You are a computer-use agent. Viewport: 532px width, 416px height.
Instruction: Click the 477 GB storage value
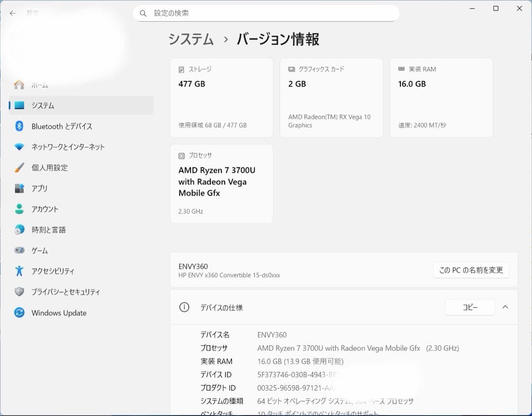coord(192,84)
